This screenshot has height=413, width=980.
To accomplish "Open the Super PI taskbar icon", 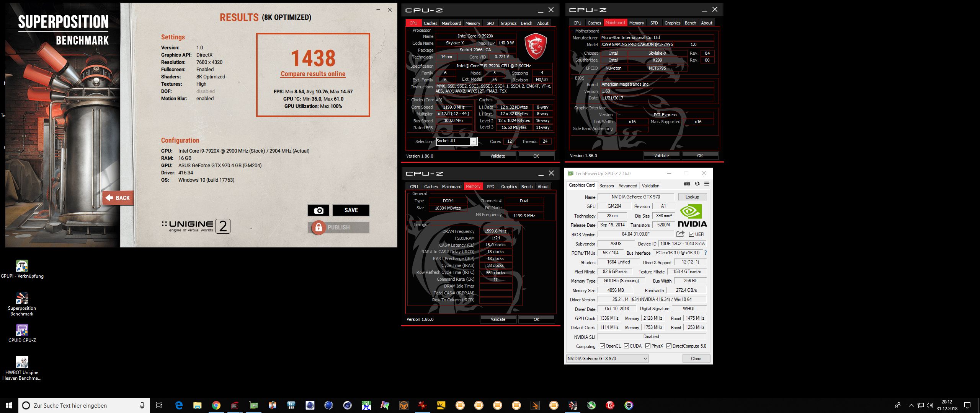I will pyautogui.click(x=366, y=405).
